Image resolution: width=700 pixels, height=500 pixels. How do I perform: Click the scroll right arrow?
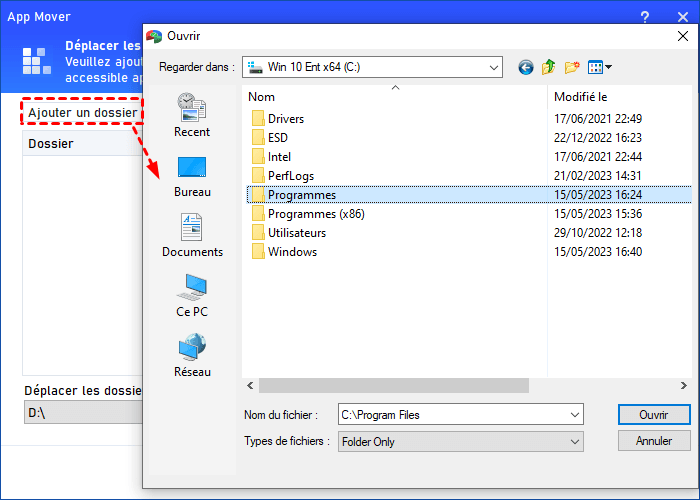[x=683, y=386]
